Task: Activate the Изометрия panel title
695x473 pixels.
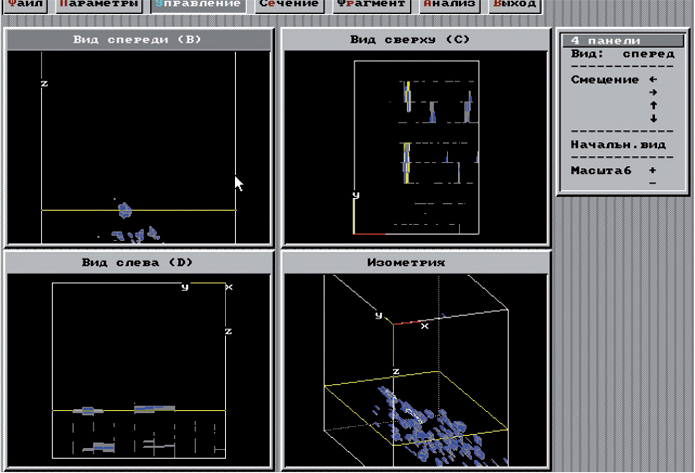Action: click(414, 262)
